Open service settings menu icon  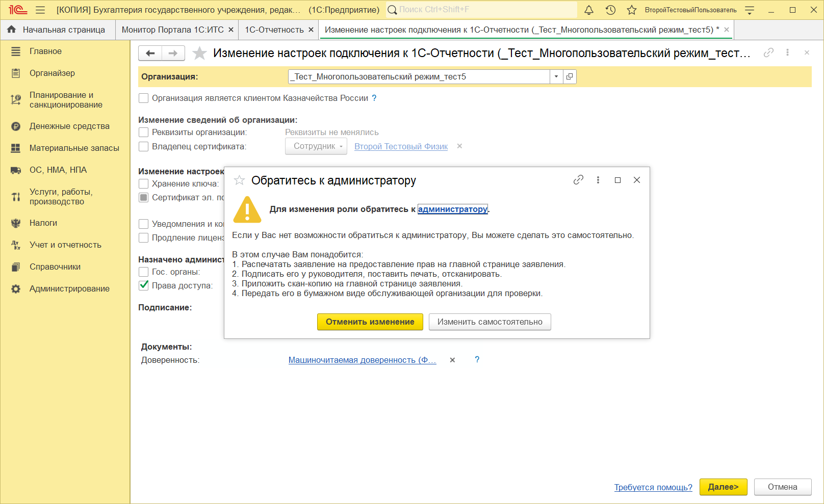pos(750,10)
